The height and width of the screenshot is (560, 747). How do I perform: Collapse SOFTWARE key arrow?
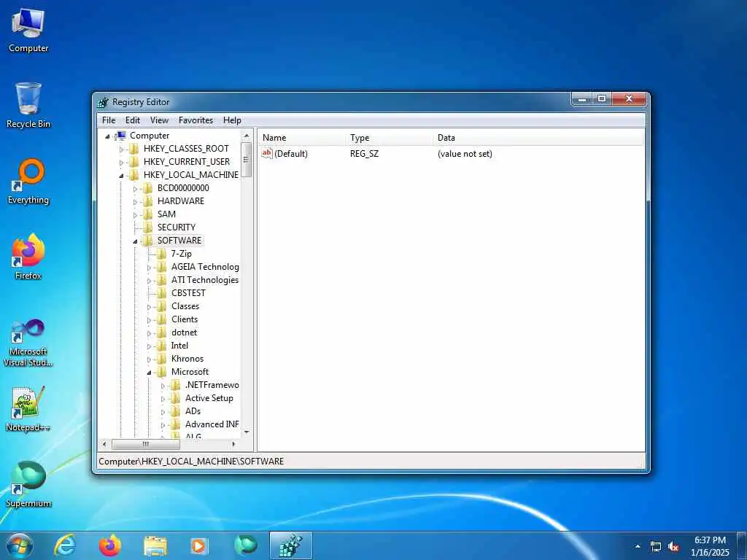(135, 241)
